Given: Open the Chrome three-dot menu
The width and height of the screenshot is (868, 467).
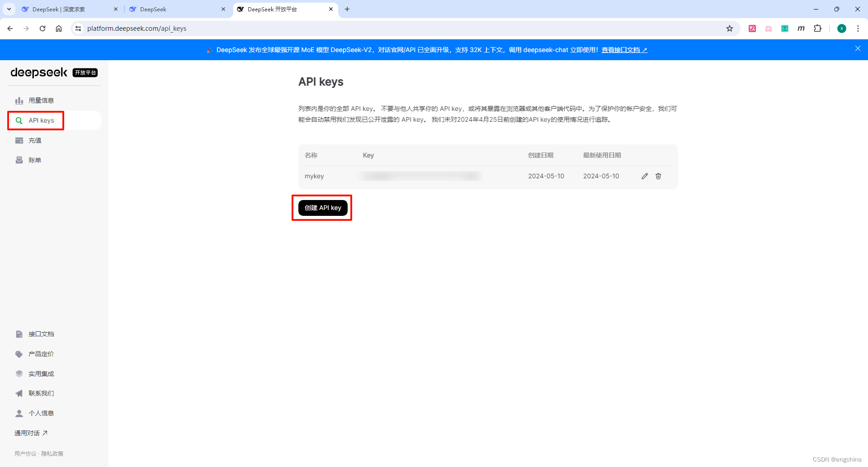Looking at the screenshot, I should pyautogui.click(x=858, y=29).
